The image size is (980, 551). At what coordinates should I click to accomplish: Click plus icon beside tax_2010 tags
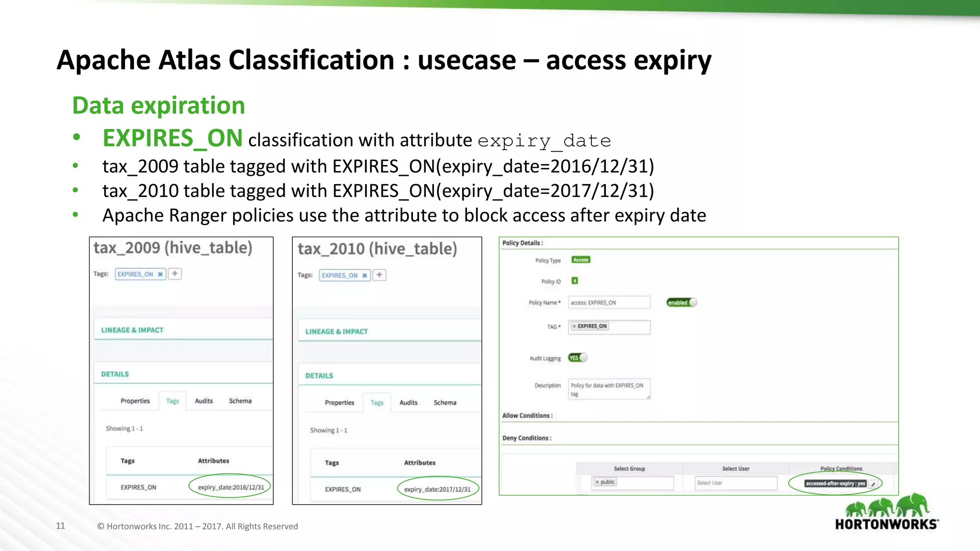(x=379, y=275)
